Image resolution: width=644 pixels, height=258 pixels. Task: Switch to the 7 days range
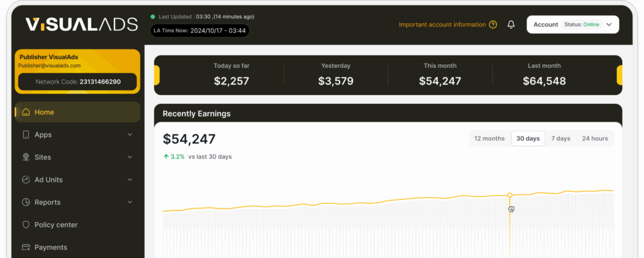pyautogui.click(x=560, y=138)
